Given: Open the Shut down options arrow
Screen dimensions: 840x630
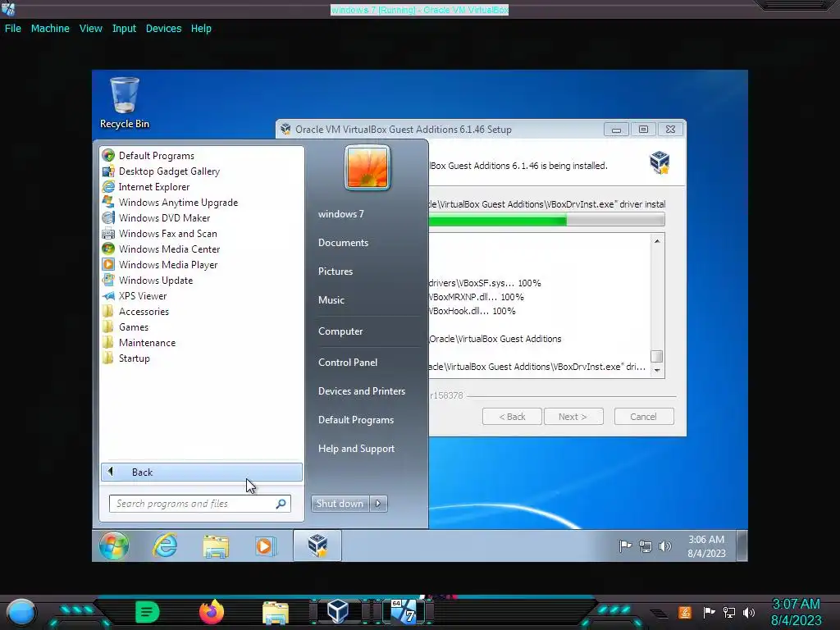Looking at the screenshot, I should [378, 503].
